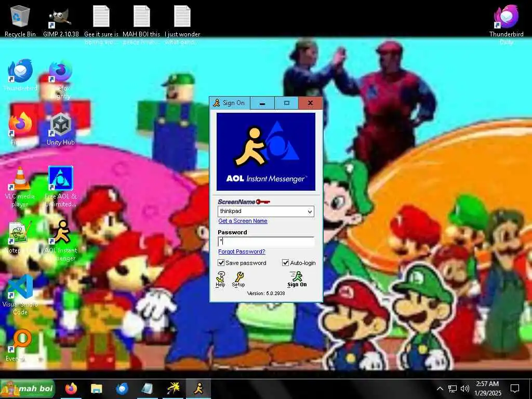Viewport: 532px width, 399px height.
Task: Open the clock showing 2:57 AM
Action: click(487, 389)
